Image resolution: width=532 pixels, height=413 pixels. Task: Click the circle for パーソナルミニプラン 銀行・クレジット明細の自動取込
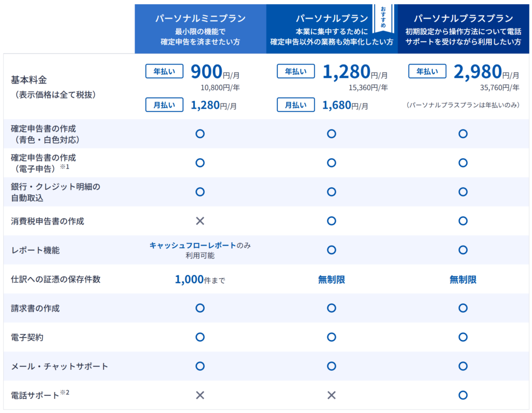[x=200, y=192]
